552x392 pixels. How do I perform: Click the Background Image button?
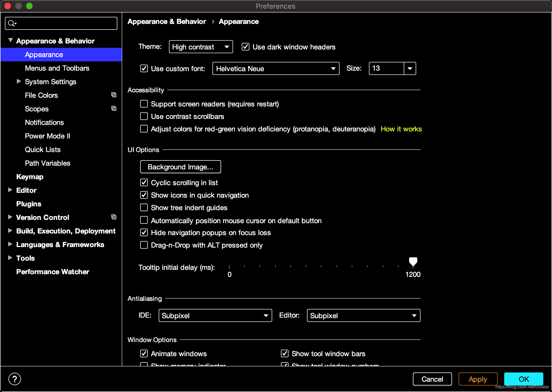(x=180, y=166)
